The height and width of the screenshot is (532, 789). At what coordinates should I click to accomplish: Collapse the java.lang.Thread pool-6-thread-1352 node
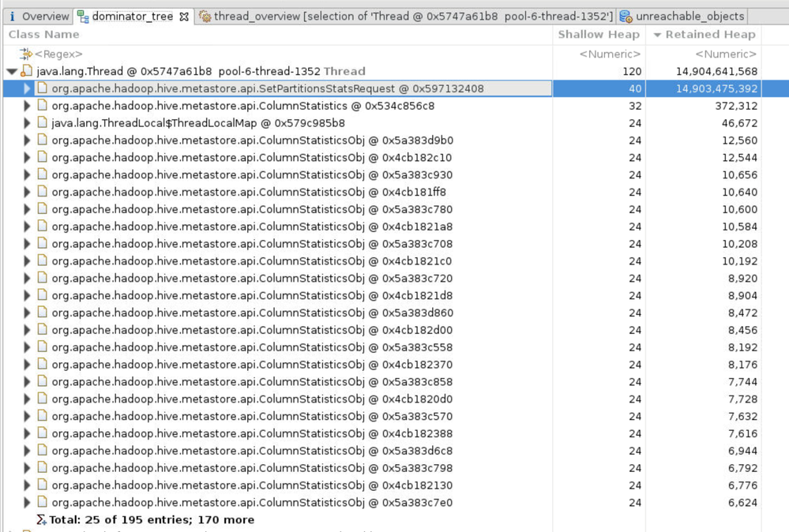(12, 71)
